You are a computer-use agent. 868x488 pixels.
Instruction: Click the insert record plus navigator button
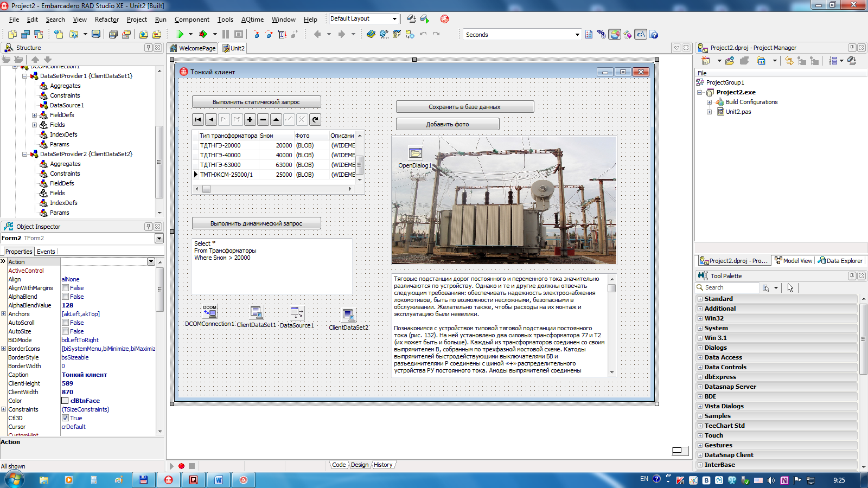pos(250,119)
